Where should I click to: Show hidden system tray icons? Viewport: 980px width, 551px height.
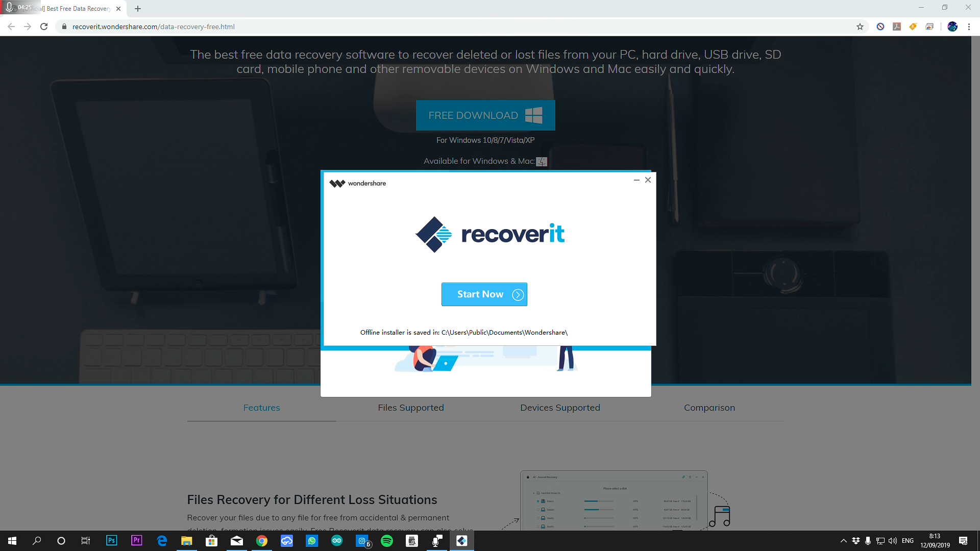click(844, 541)
